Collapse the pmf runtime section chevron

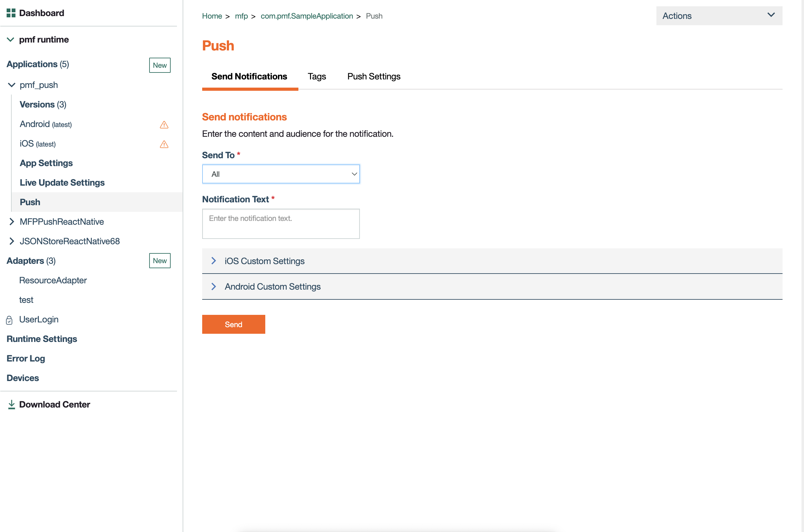[x=10, y=40]
